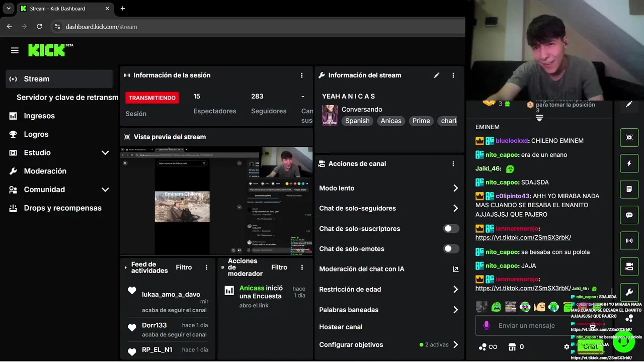This screenshot has height=362, width=644.
Task: Click the heart icon beside lukaa_amo_a_davo
Action: click(132, 291)
